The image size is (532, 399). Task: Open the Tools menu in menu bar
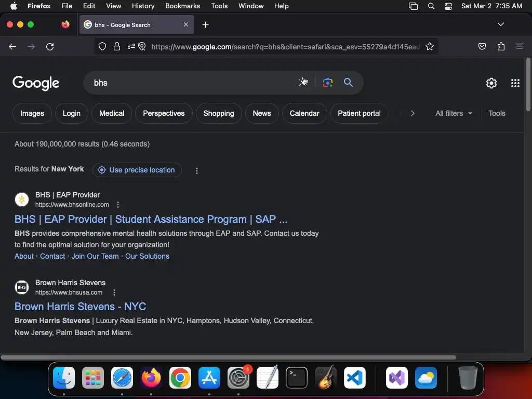pyautogui.click(x=219, y=6)
